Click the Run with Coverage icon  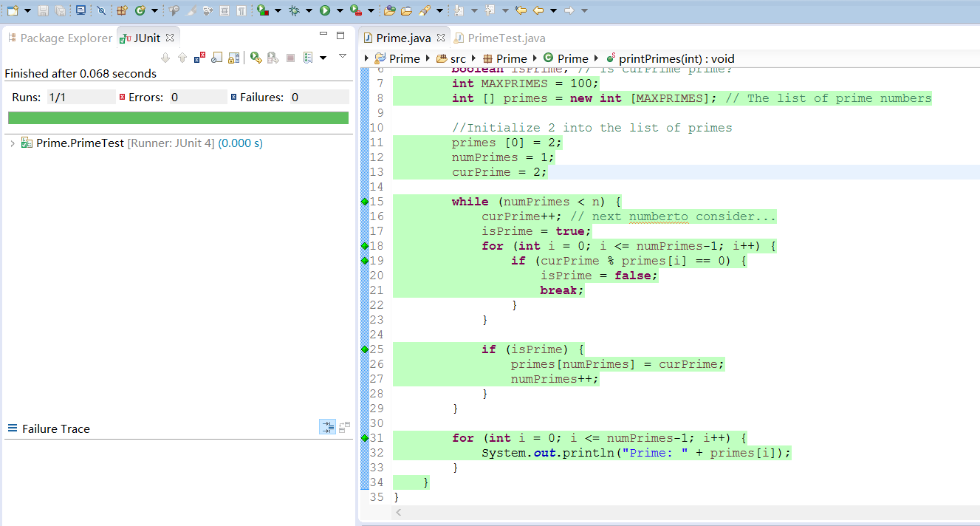coord(262,10)
